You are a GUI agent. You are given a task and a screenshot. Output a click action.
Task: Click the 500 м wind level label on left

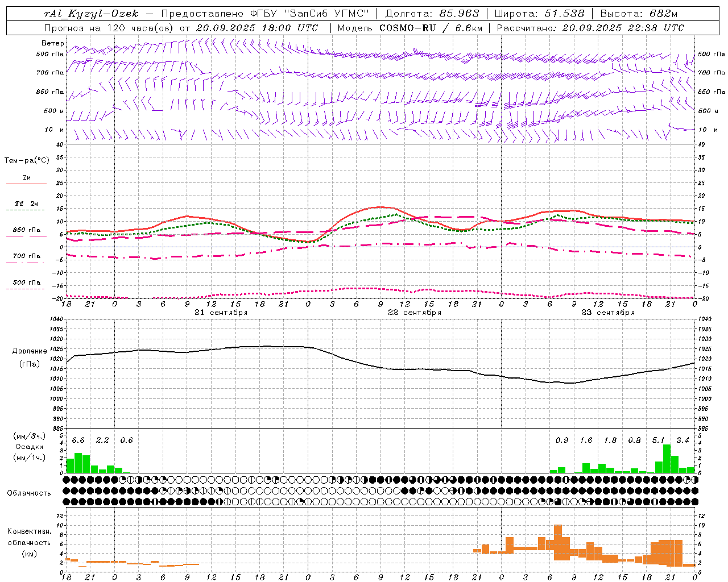(54, 111)
